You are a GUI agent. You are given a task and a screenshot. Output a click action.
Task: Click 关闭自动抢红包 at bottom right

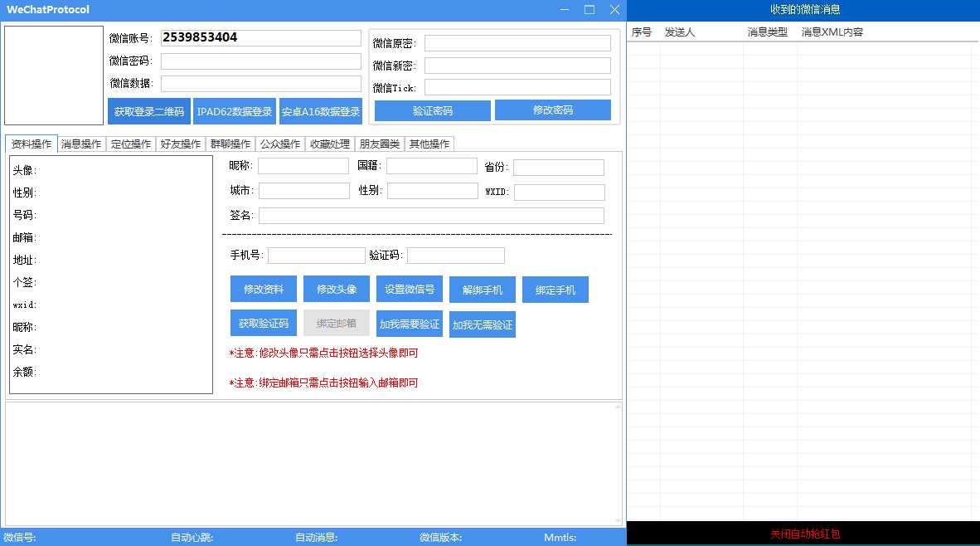[804, 534]
